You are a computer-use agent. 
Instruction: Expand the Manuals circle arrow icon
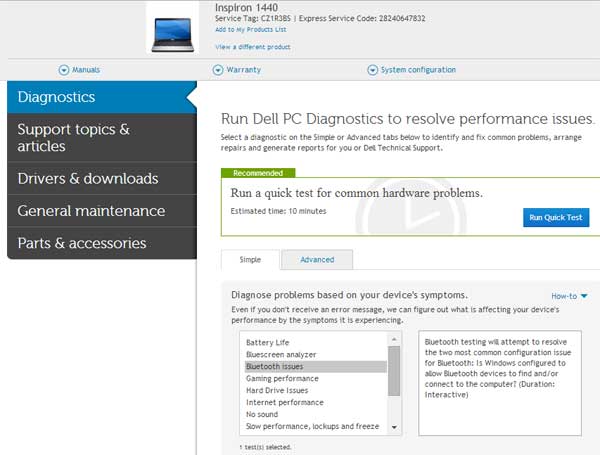(64, 70)
